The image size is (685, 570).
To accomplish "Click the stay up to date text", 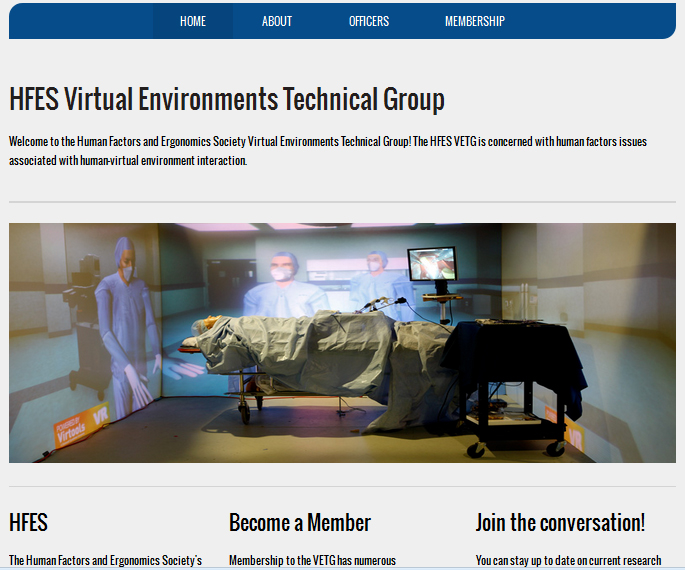I will click(568, 560).
